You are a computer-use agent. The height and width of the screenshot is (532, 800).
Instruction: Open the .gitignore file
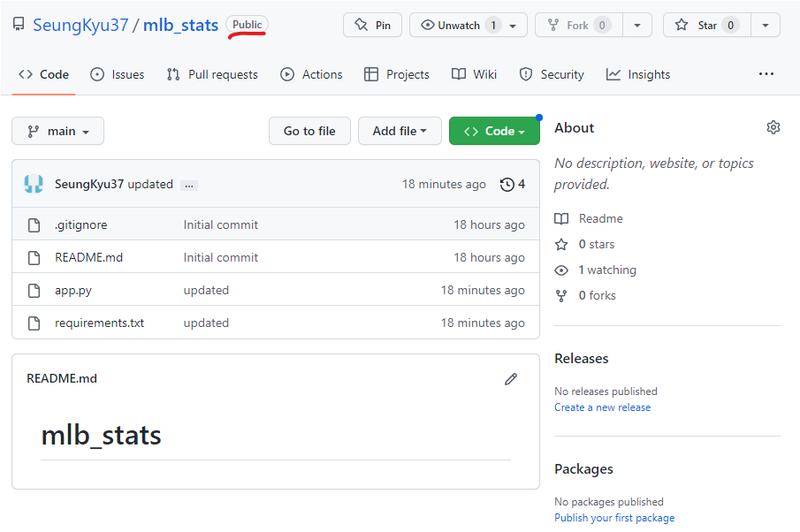pyautogui.click(x=80, y=225)
